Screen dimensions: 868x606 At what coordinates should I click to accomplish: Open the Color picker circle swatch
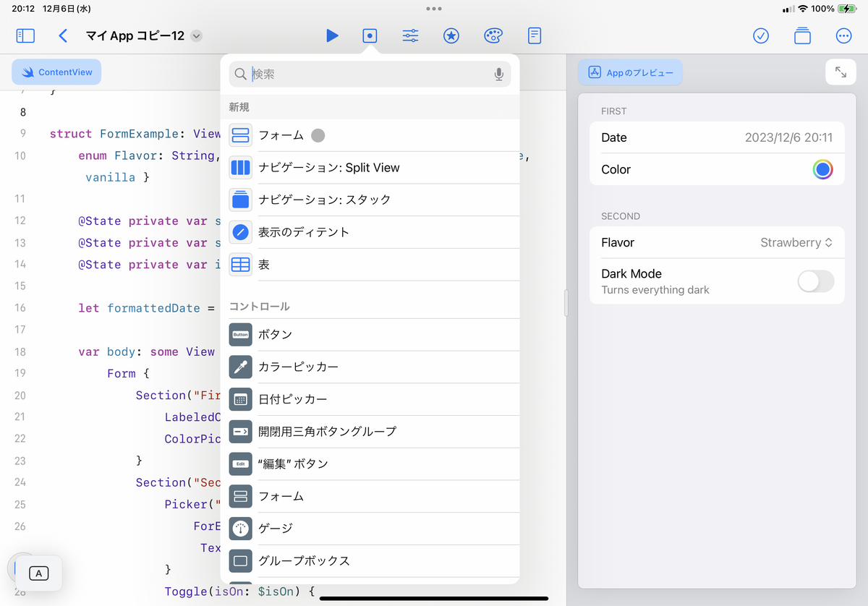pyautogui.click(x=822, y=169)
